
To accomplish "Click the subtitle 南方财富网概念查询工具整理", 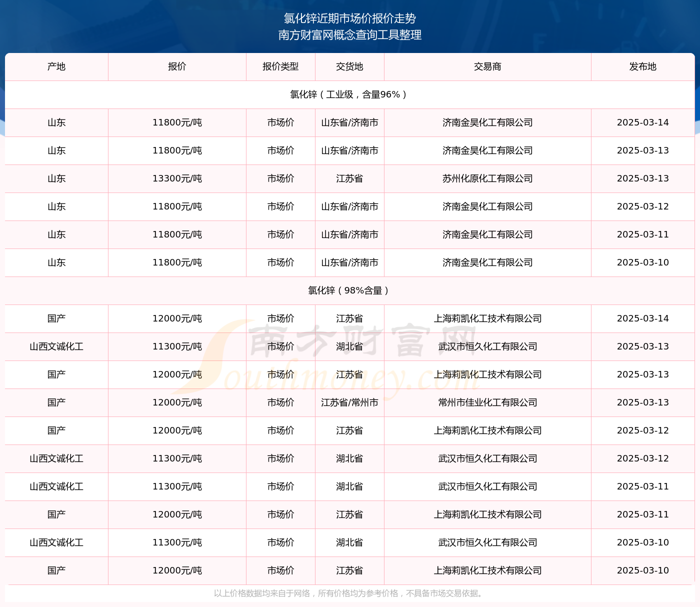I will pos(350,35).
